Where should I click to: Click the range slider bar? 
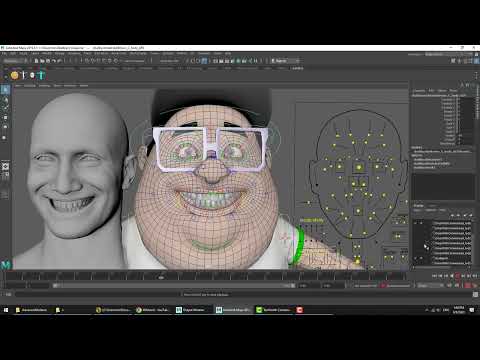coord(173,286)
